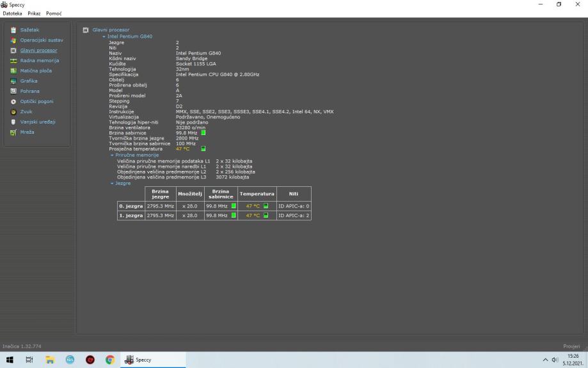Click the '0. jezgra' row label
588x368 pixels.
pyautogui.click(x=131, y=206)
